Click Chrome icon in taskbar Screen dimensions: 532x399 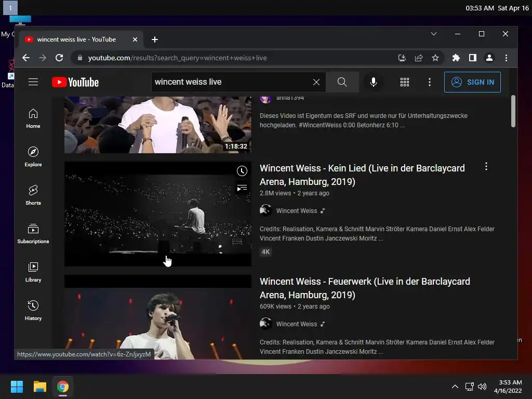(x=63, y=387)
